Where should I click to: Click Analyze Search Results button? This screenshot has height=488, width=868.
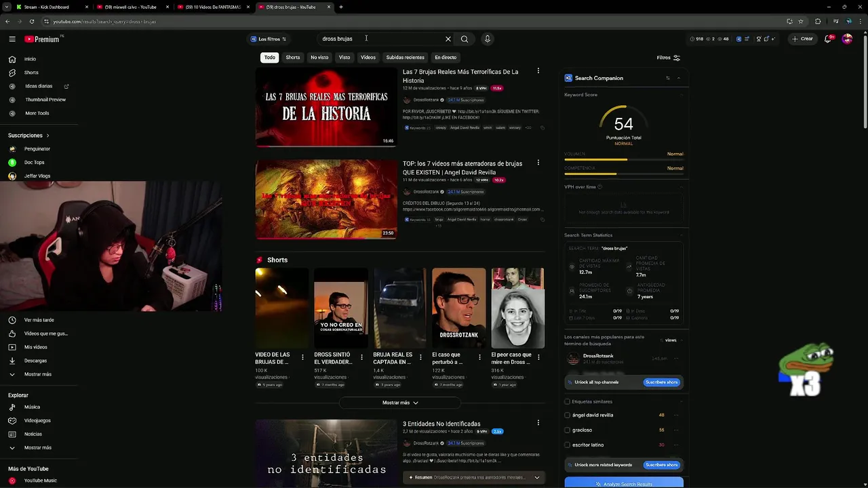click(x=624, y=483)
